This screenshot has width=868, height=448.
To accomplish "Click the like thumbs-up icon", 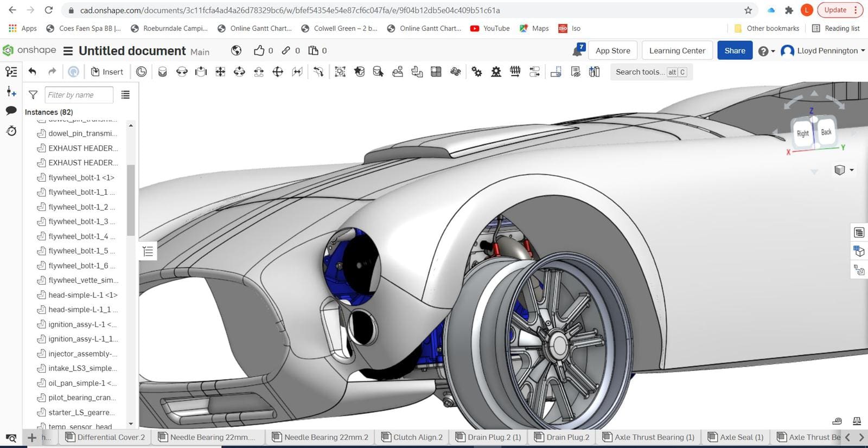I will click(x=259, y=50).
